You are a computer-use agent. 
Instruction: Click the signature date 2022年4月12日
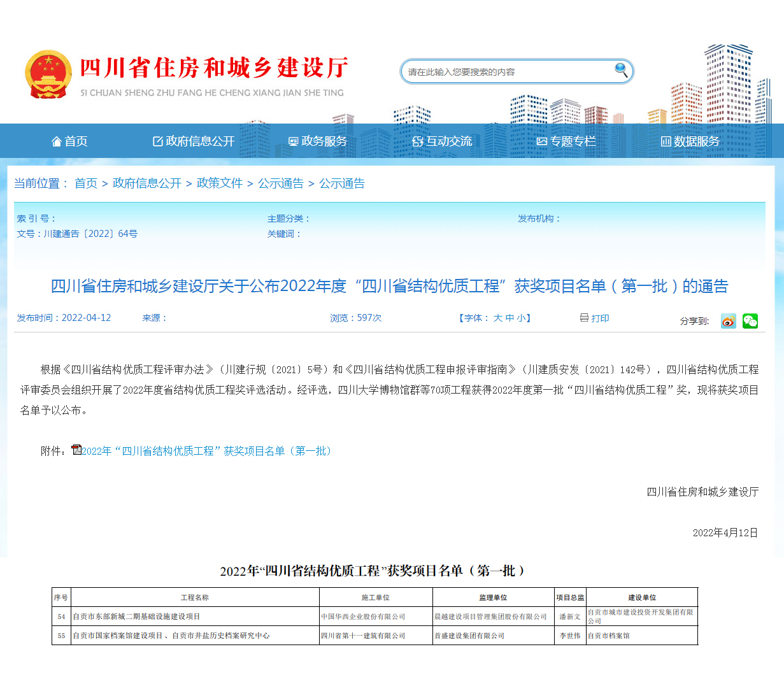[x=725, y=533]
